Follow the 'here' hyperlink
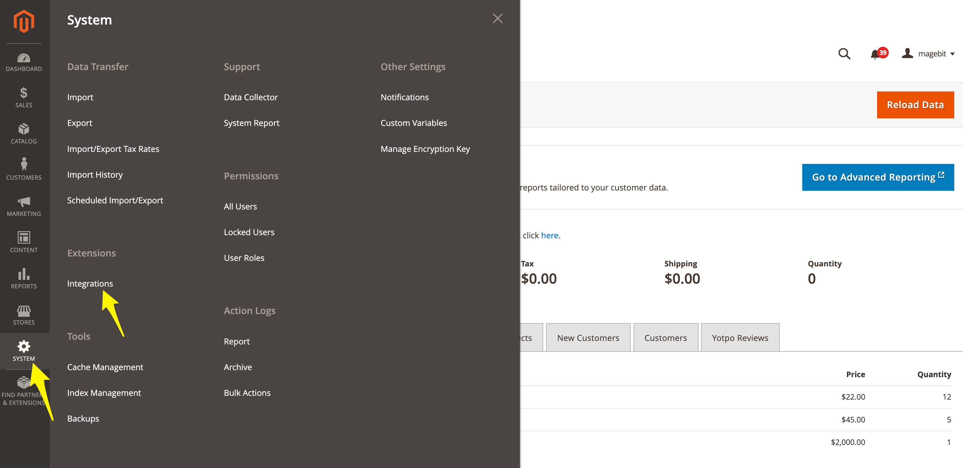 [x=549, y=235]
